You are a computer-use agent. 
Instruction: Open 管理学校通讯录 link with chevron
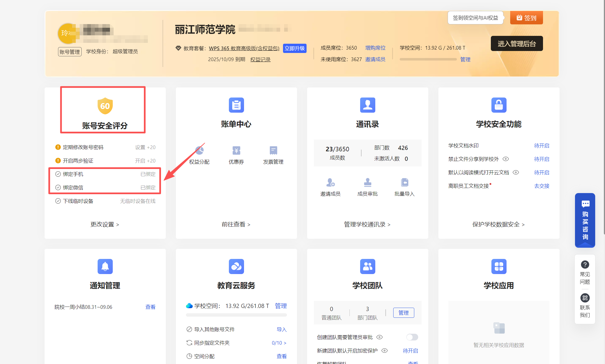click(367, 224)
